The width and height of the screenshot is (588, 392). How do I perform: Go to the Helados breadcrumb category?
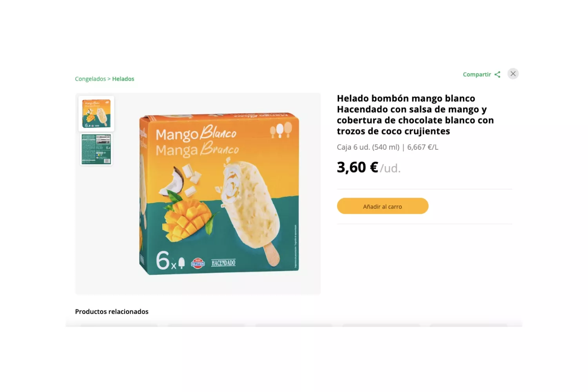[x=123, y=79]
